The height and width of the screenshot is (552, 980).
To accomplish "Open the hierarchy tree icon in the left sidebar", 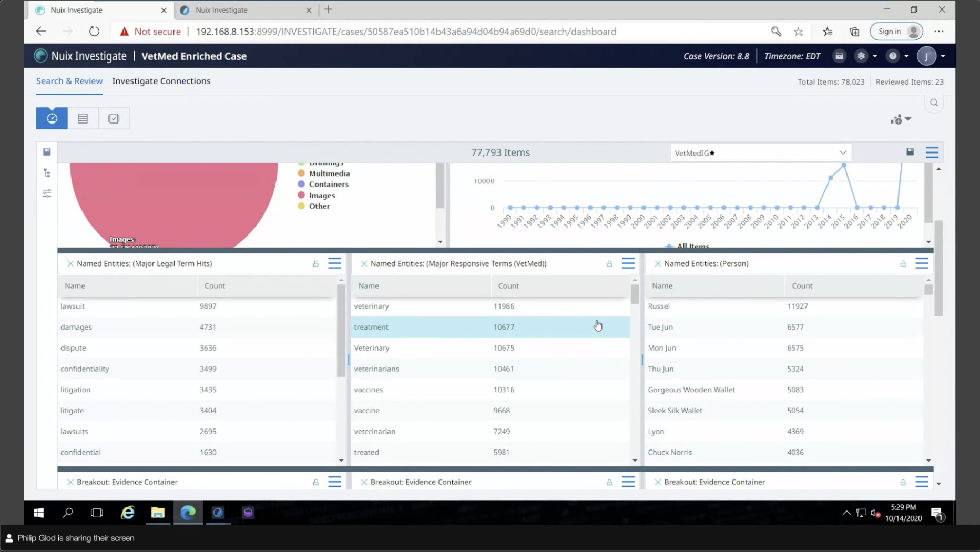I will (46, 172).
